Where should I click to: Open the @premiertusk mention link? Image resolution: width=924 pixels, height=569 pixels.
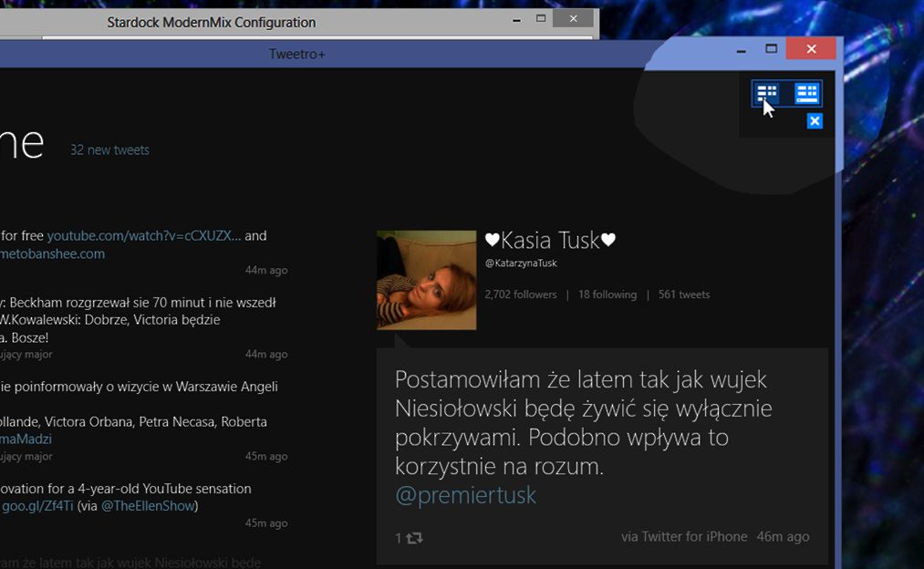pos(465,495)
